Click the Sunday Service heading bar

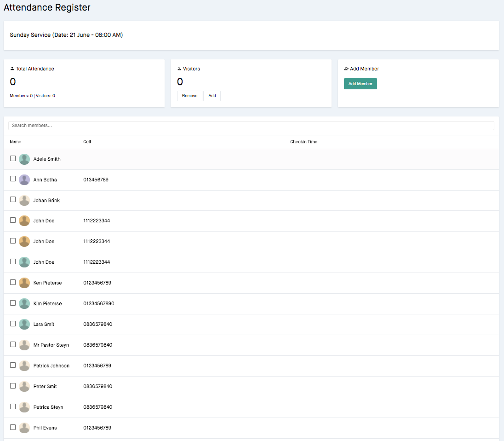pos(66,35)
